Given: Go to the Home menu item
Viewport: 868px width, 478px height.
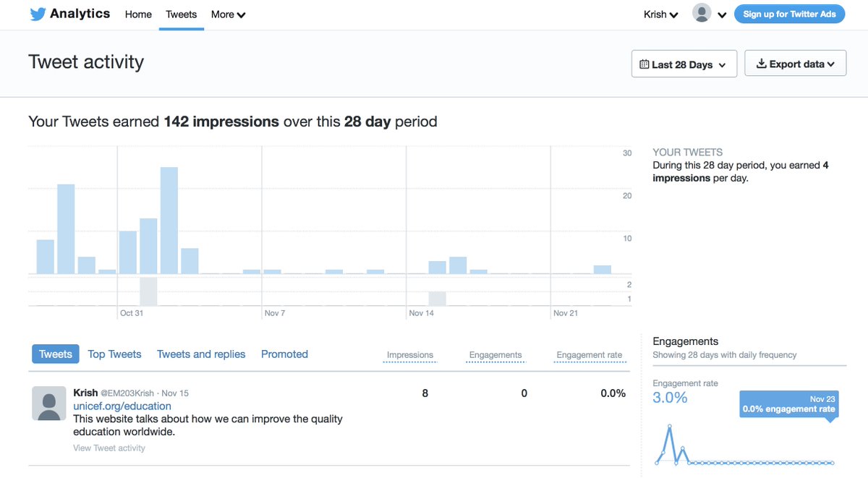Looking at the screenshot, I should [138, 14].
